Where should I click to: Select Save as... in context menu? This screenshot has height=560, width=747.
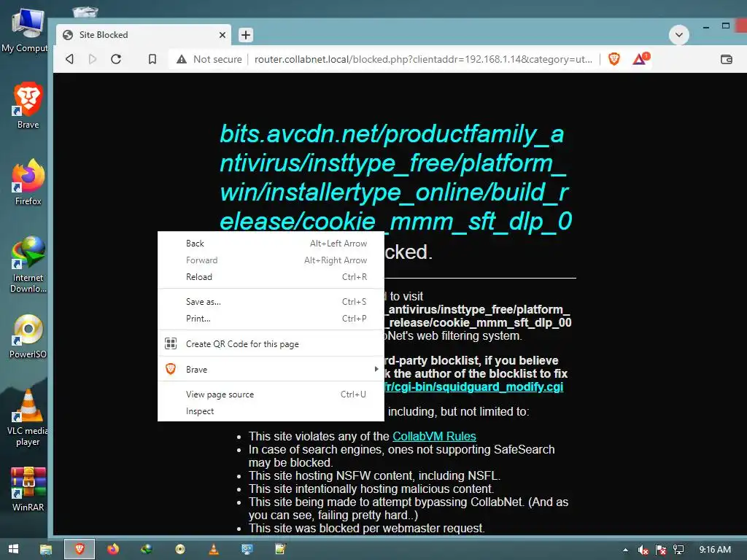pyautogui.click(x=271, y=301)
